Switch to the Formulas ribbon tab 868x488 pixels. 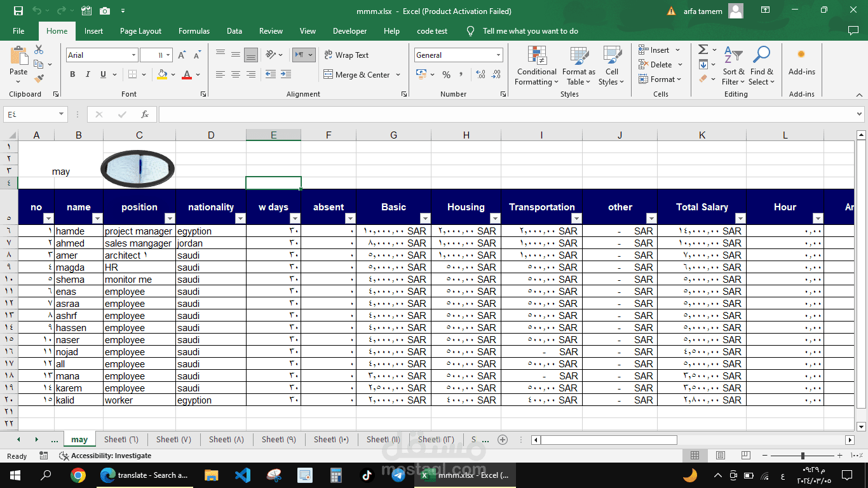[194, 30]
